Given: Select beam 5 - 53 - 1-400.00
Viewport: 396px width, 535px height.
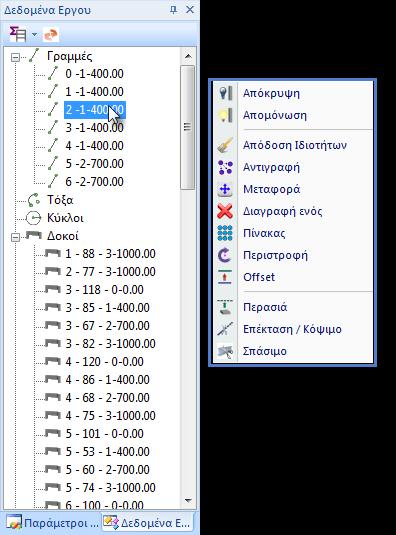Looking at the screenshot, I should 107,452.
